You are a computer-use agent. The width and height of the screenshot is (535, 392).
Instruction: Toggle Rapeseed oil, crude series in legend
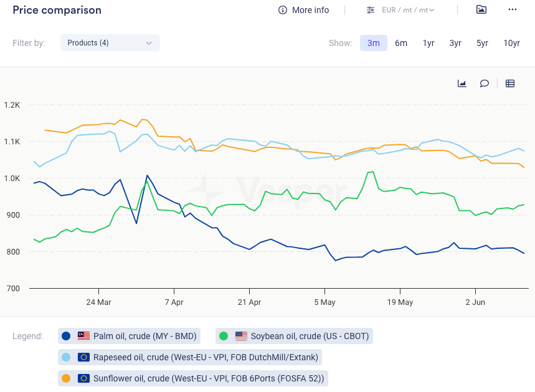click(x=206, y=357)
